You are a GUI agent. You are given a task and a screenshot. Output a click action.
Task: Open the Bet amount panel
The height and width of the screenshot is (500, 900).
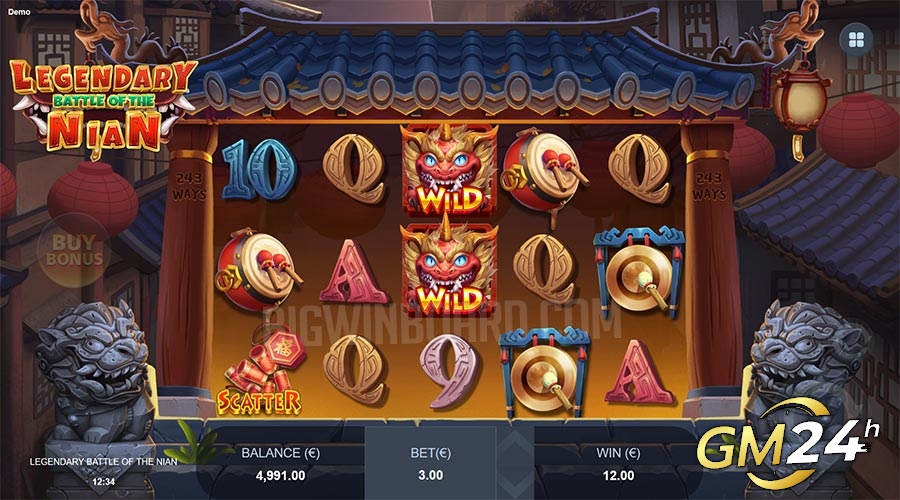pyautogui.click(x=430, y=464)
